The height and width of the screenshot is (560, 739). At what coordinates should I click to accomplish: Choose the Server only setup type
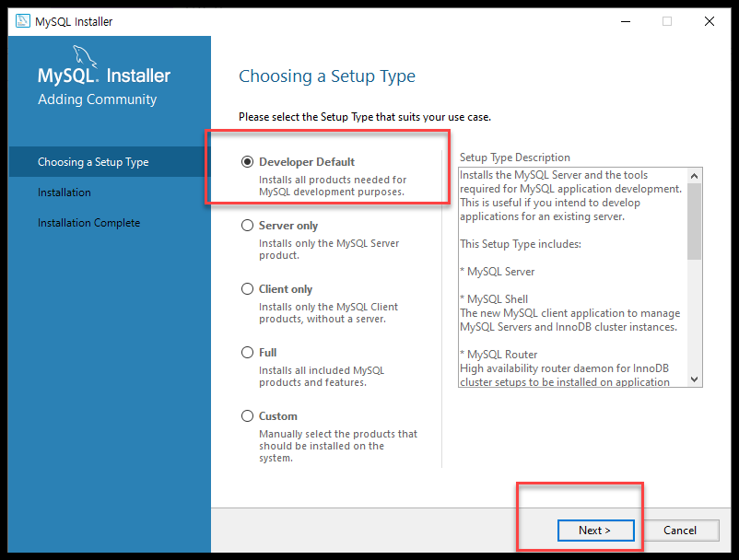[247, 226]
